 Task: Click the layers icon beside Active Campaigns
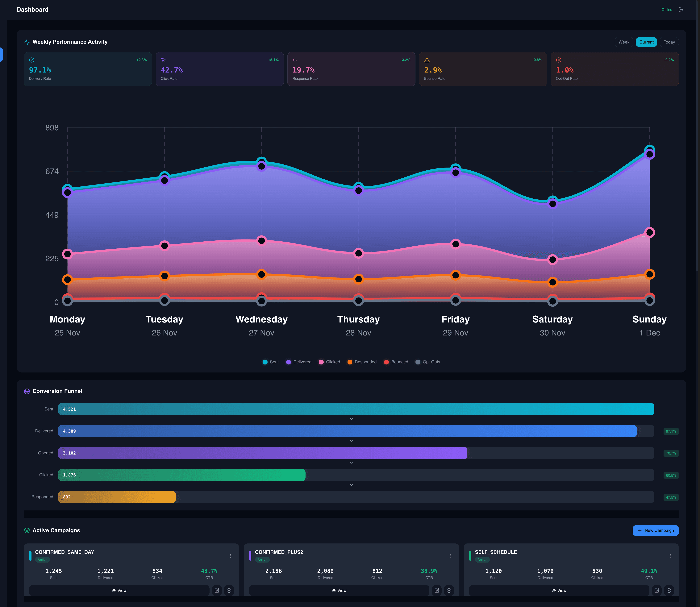pyautogui.click(x=27, y=530)
